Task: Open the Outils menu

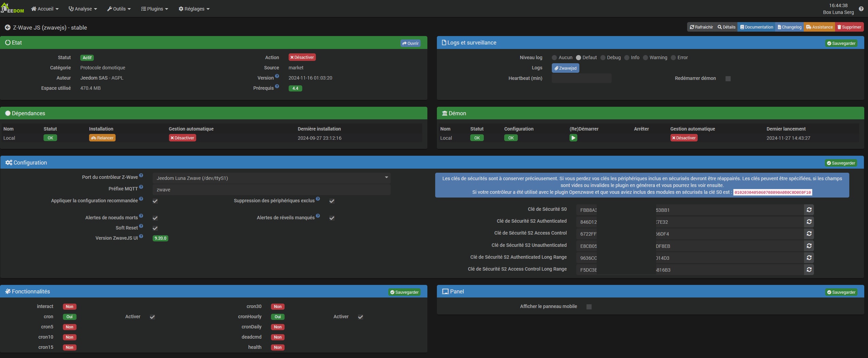Action: coord(119,9)
